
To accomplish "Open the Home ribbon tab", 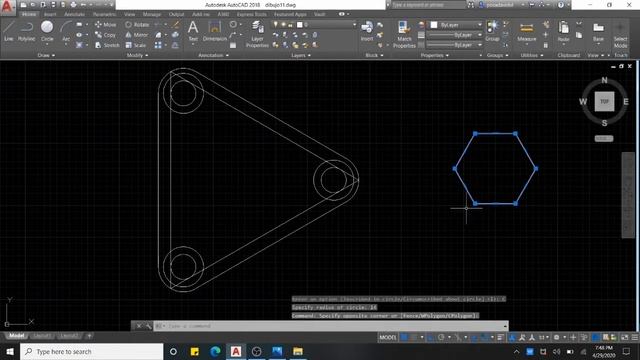I will tap(29, 14).
